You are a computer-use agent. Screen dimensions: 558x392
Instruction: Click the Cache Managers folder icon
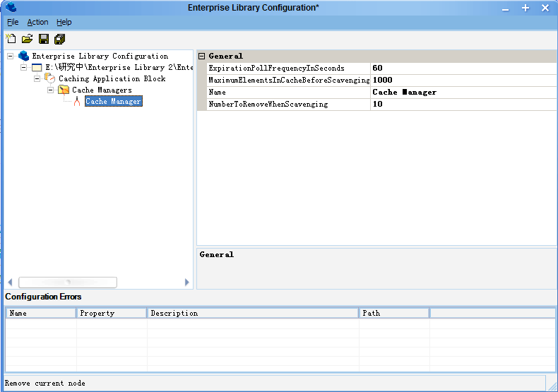64,90
